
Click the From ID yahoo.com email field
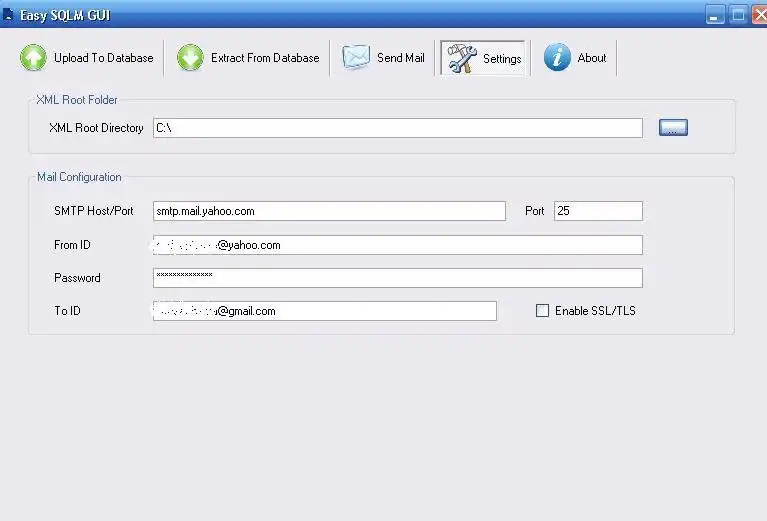pyautogui.click(x=398, y=245)
